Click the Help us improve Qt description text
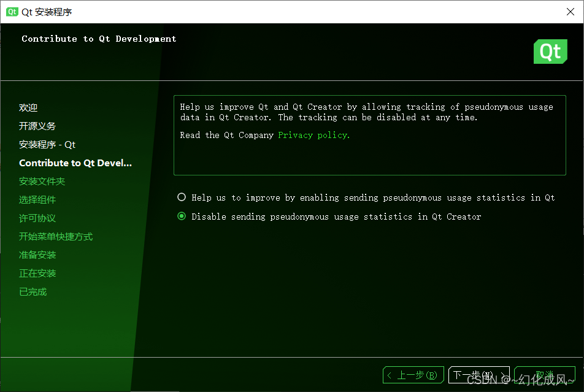This screenshot has height=392, width=584. 366,112
